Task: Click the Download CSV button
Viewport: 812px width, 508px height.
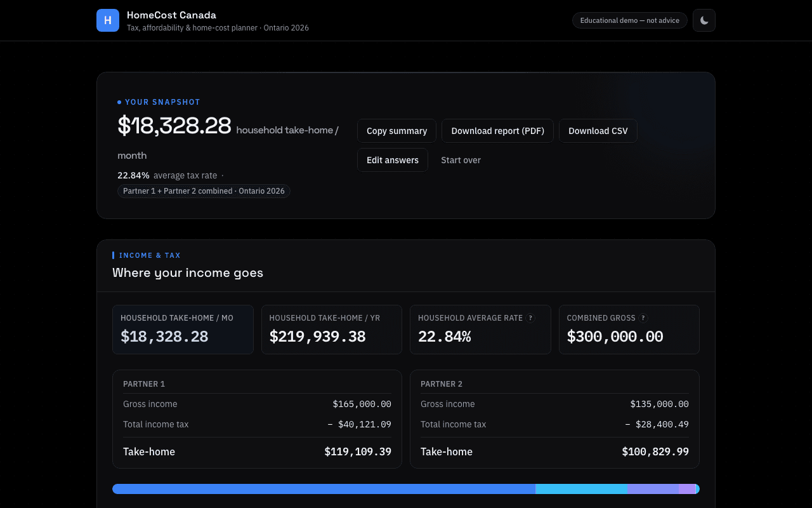Action: pyautogui.click(x=598, y=131)
